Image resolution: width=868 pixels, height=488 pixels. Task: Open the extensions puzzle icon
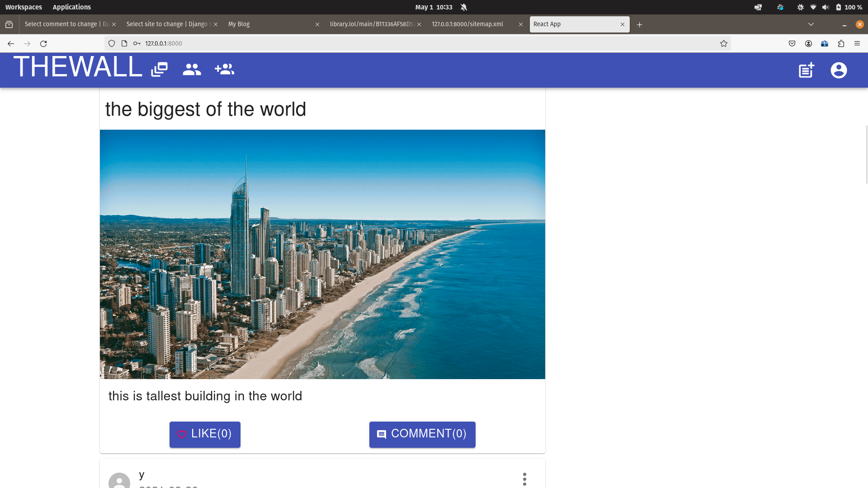pyautogui.click(x=841, y=43)
